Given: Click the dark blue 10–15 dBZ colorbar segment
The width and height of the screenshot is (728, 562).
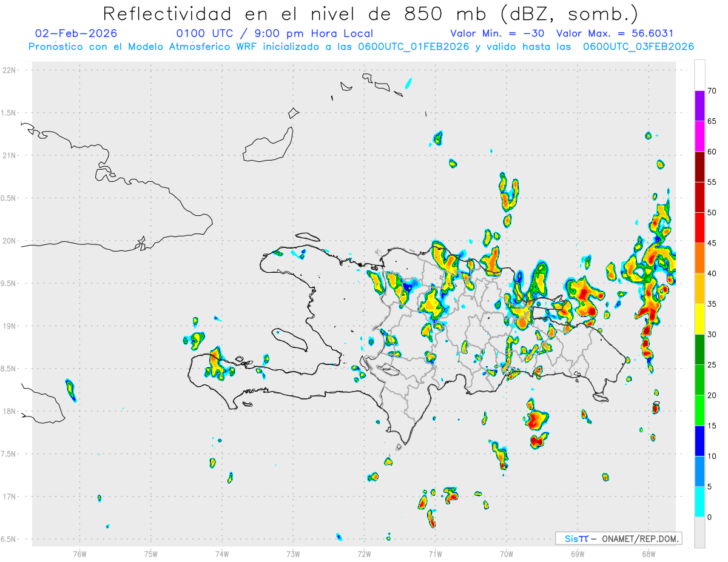Looking at the screenshot, I should pos(699,441).
